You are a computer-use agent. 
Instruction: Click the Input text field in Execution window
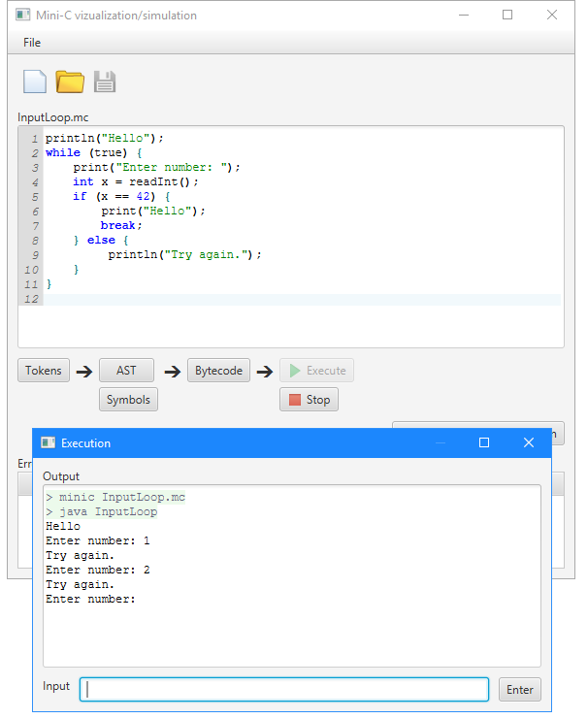coord(284,689)
